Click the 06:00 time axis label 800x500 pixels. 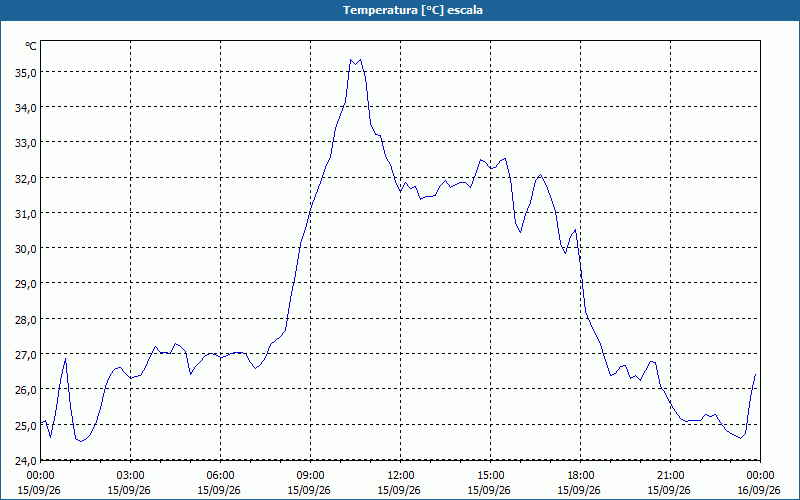pos(220,476)
